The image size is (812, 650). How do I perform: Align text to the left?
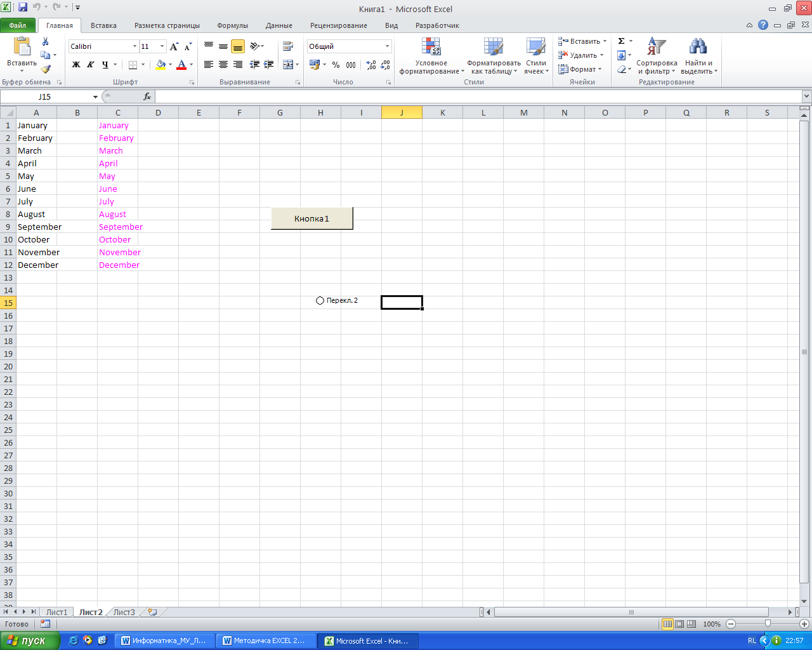(x=209, y=65)
